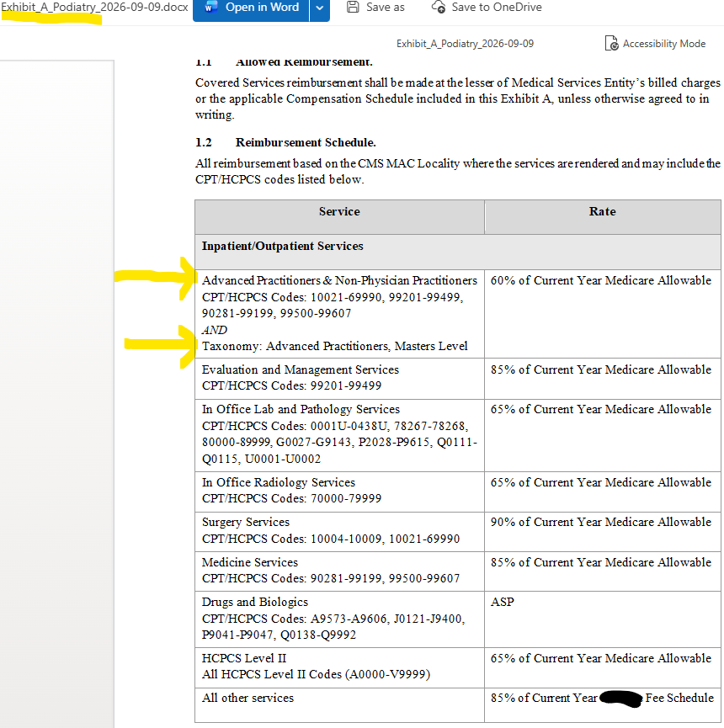Click the HCPCS Level II row label

point(244,658)
